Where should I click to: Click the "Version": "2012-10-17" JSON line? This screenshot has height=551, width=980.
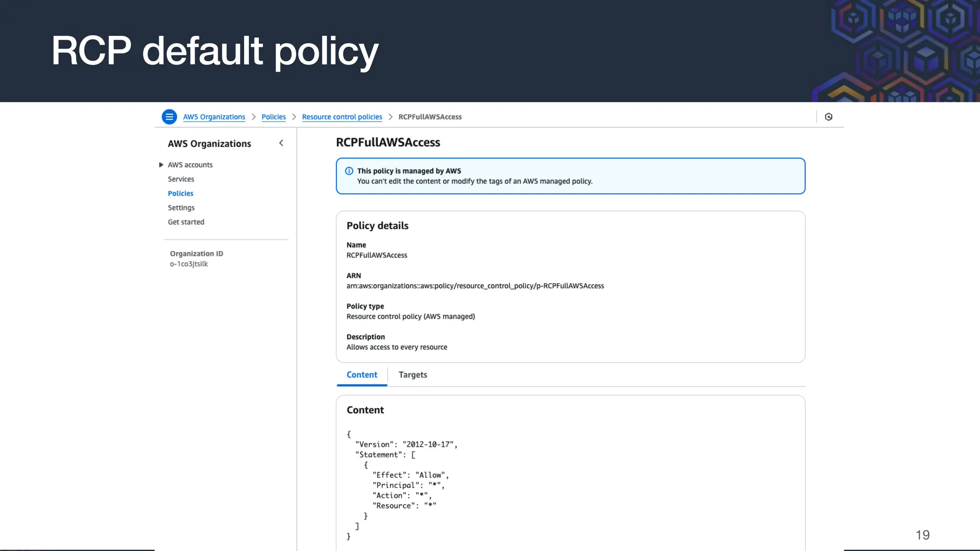point(406,444)
